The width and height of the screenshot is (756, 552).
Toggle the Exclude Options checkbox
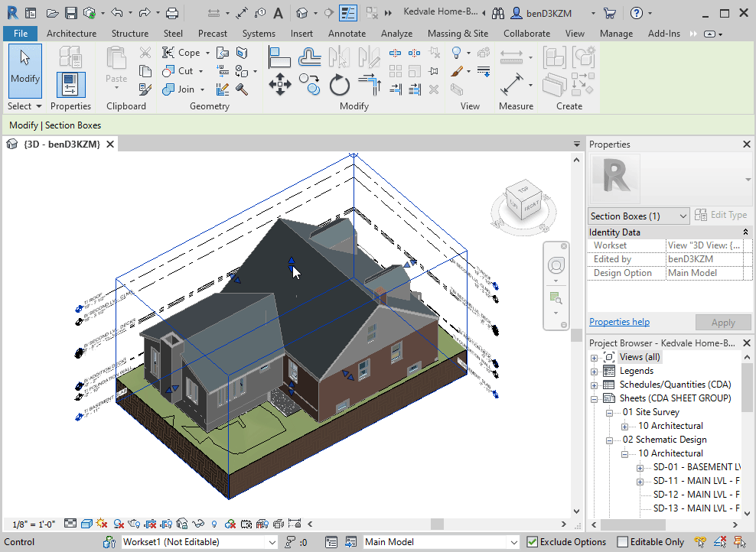click(x=533, y=542)
